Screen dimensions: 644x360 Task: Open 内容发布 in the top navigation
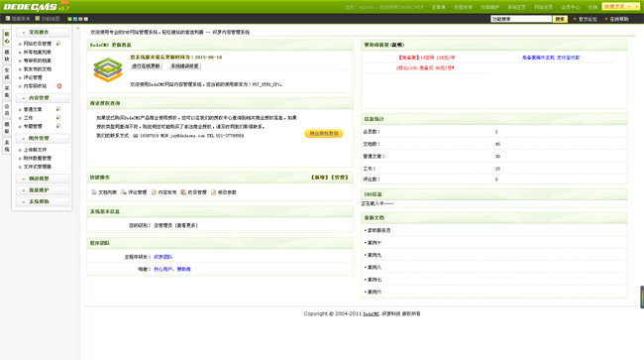tap(463, 7)
